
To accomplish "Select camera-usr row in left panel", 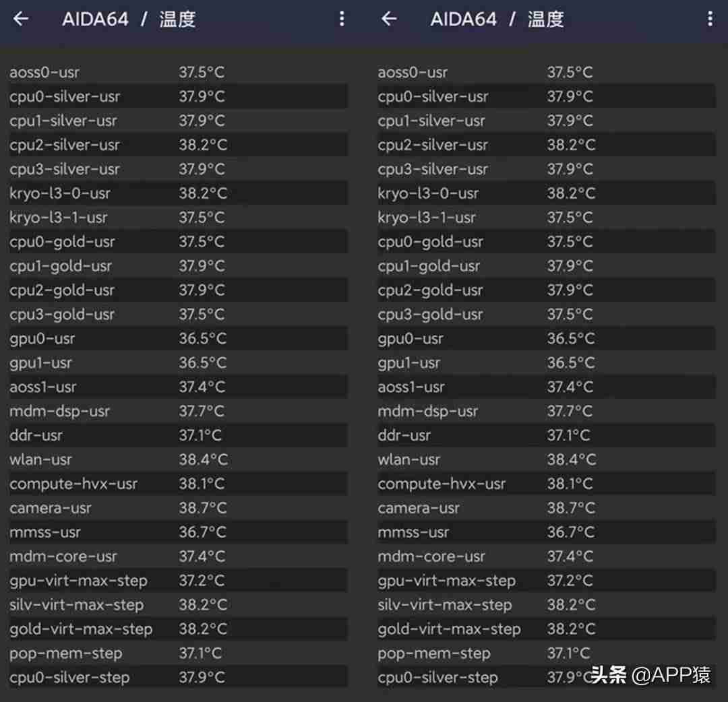I will (178, 507).
